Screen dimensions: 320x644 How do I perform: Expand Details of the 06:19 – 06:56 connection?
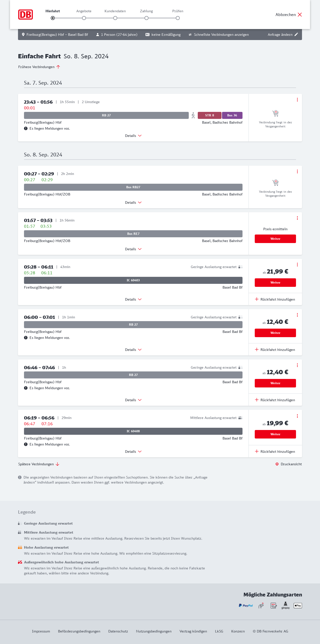[133, 452]
